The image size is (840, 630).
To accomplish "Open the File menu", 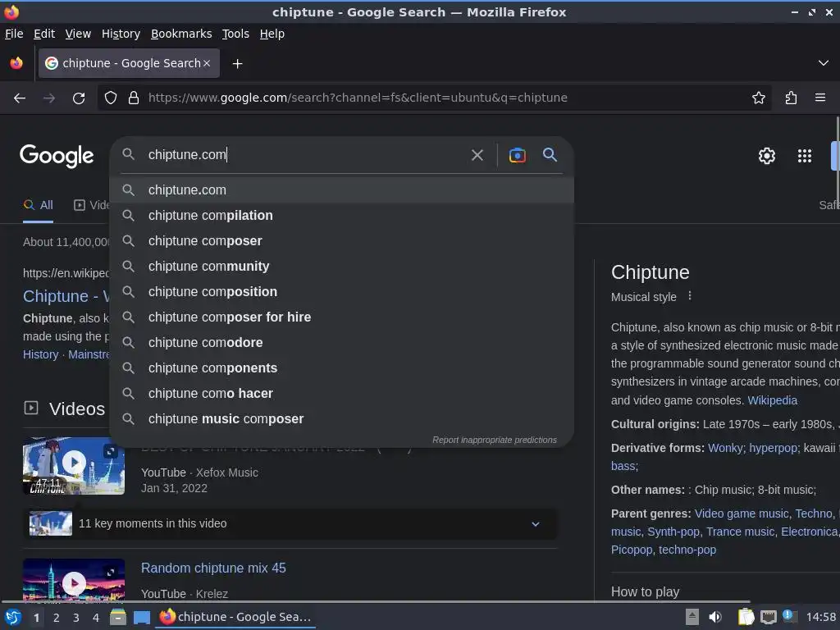I will [x=14, y=34].
